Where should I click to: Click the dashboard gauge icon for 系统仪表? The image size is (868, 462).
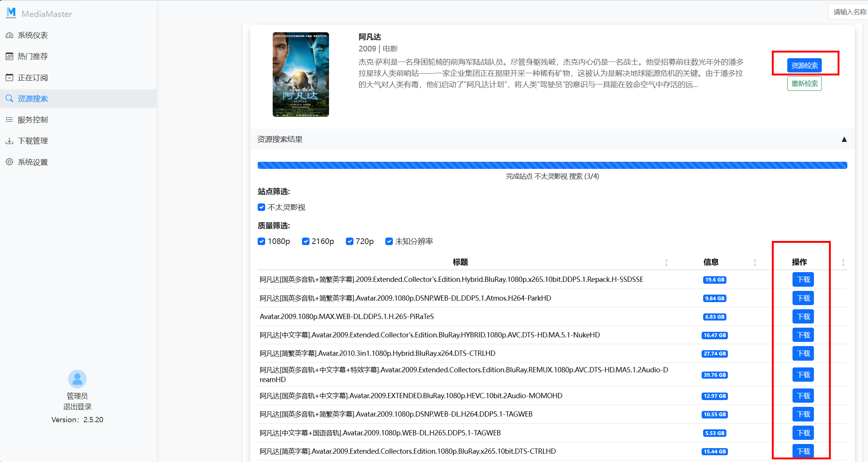9,35
